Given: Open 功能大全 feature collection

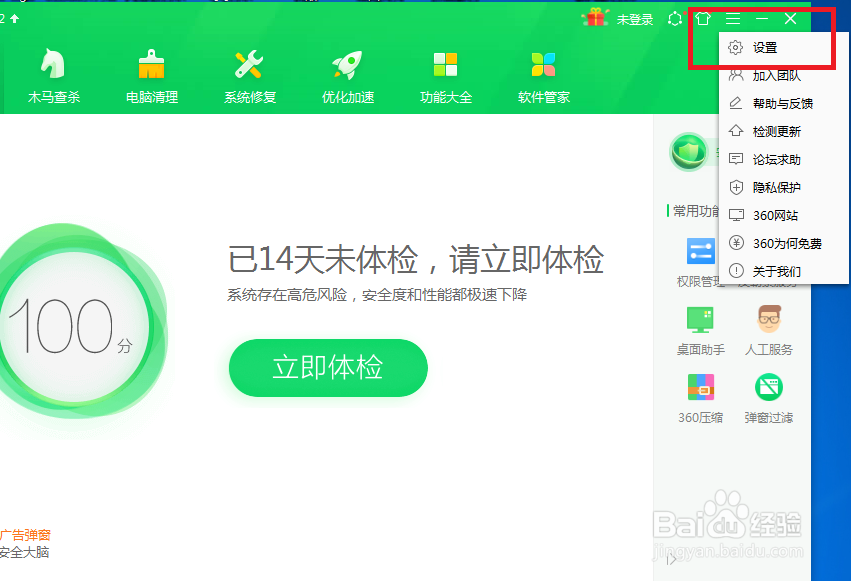Looking at the screenshot, I should tap(446, 76).
